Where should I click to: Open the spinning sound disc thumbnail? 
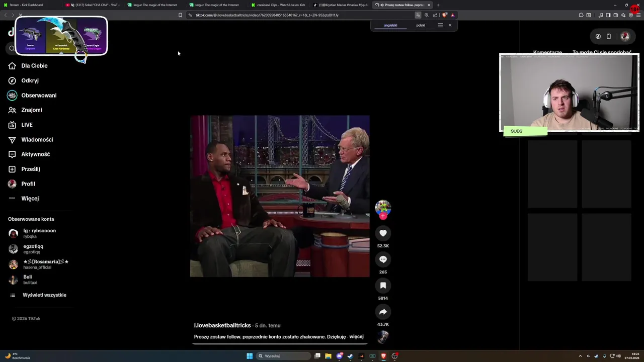383,336
